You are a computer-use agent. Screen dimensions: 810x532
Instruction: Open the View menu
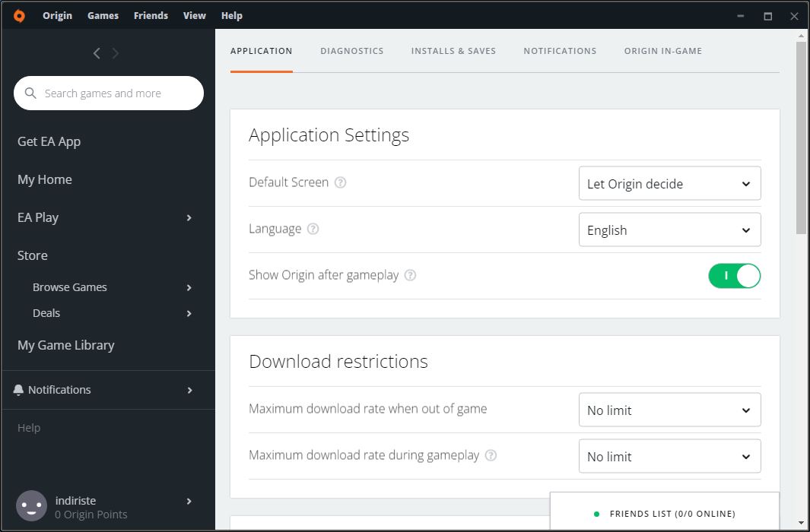(x=194, y=15)
